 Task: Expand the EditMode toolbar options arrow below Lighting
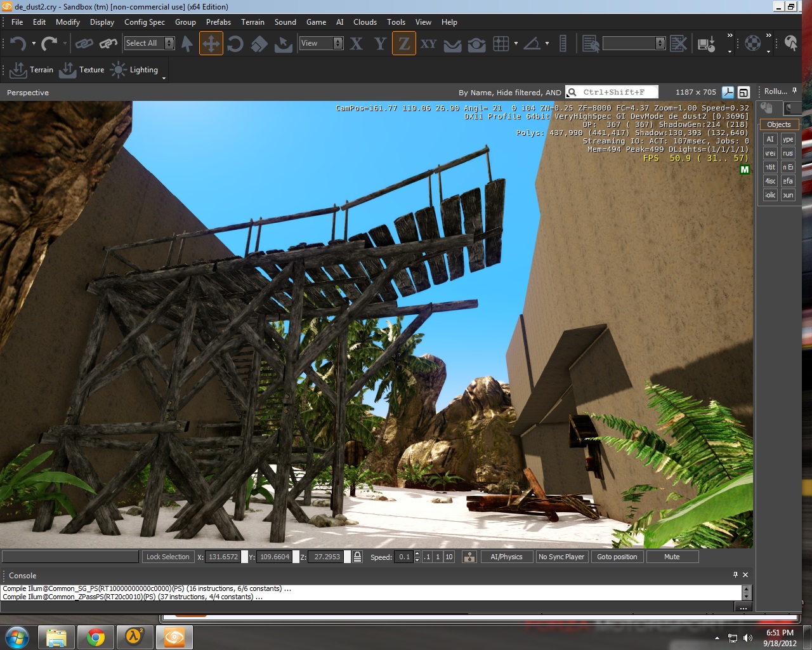164,78
